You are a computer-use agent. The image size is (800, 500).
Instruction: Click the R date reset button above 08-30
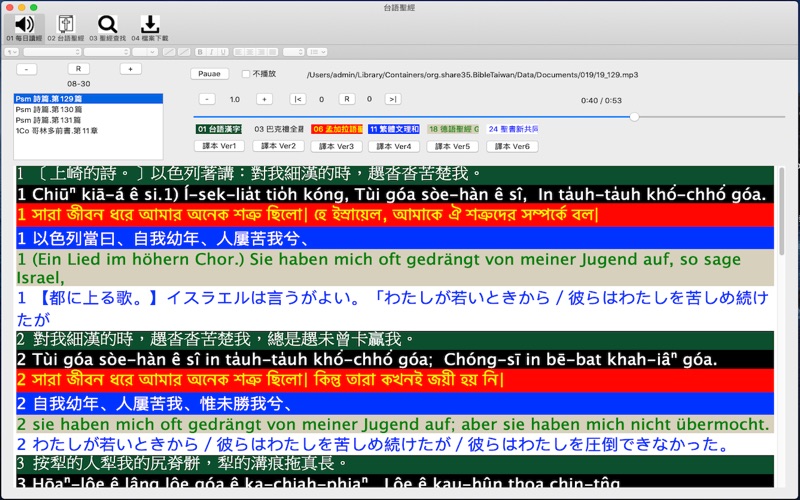[x=78, y=69]
